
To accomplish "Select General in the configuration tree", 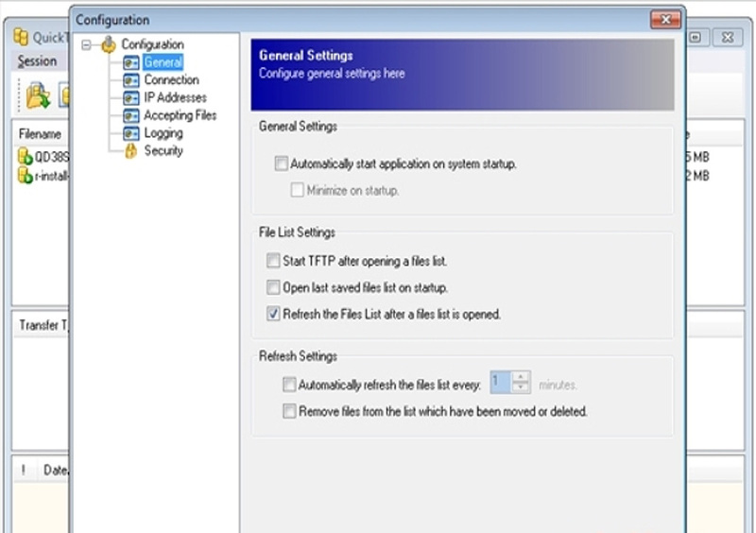I will click(x=163, y=62).
